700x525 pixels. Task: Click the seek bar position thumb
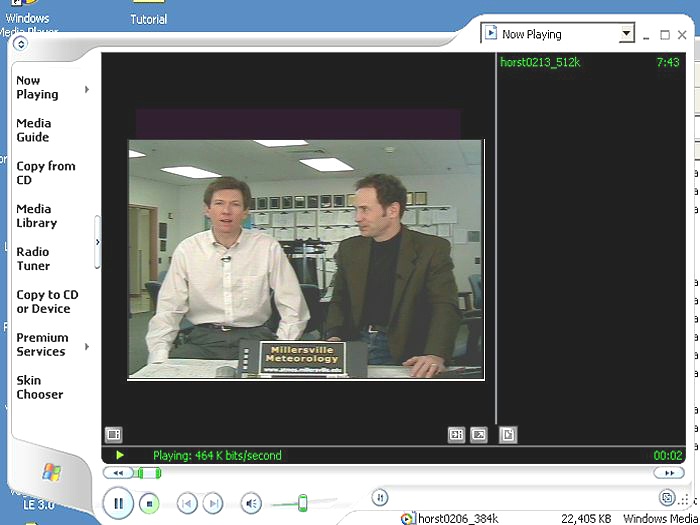coord(149,473)
